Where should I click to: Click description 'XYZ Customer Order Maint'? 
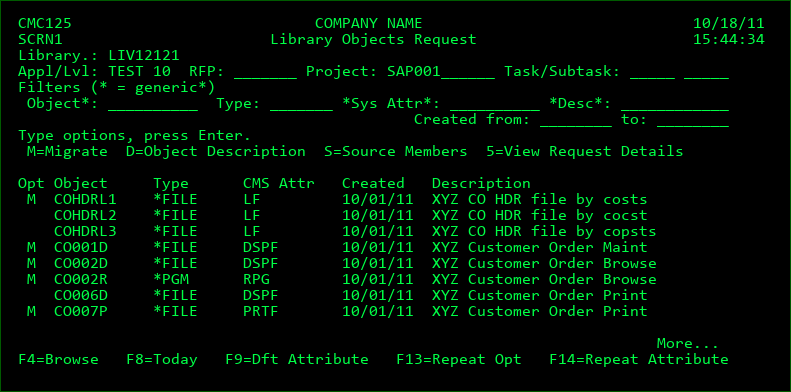point(540,248)
